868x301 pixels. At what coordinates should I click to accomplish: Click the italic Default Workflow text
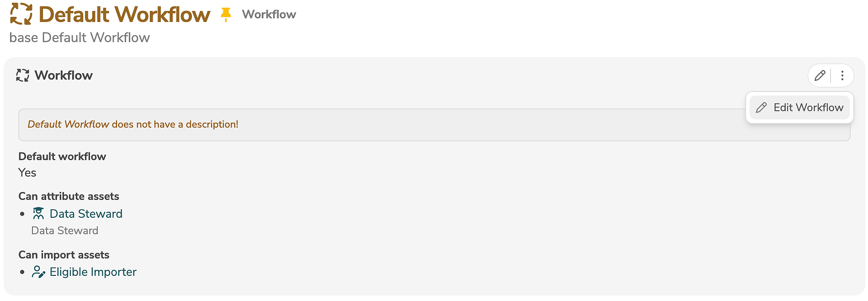tap(69, 124)
